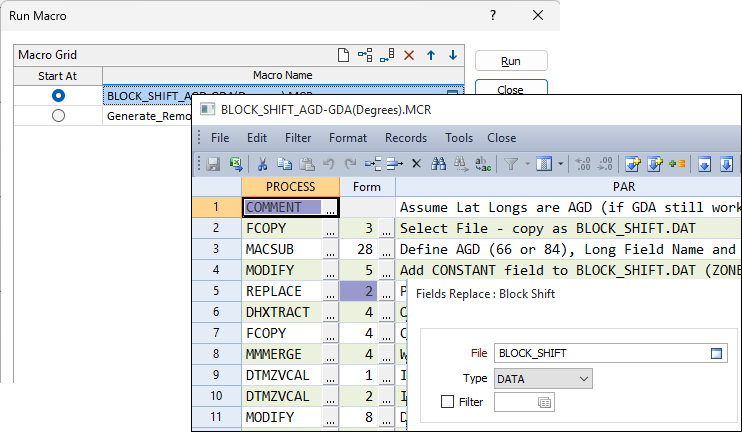Click the first blue arrow with star icon
This screenshot has height=432, width=742.
(x=633, y=164)
